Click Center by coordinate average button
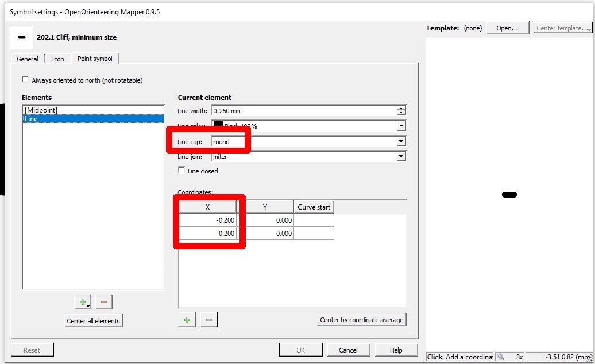The image size is (595, 364). pos(362,320)
